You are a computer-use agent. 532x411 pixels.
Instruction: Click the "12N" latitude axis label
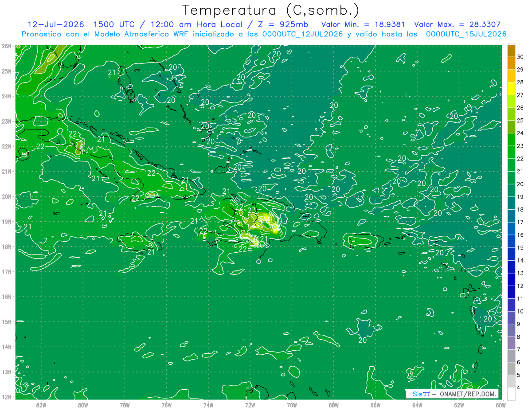tap(6, 397)
